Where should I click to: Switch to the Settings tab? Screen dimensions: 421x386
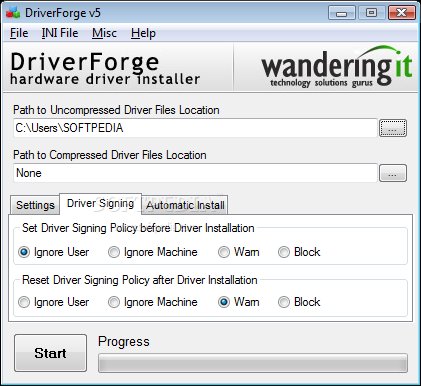tap(35, 205)
